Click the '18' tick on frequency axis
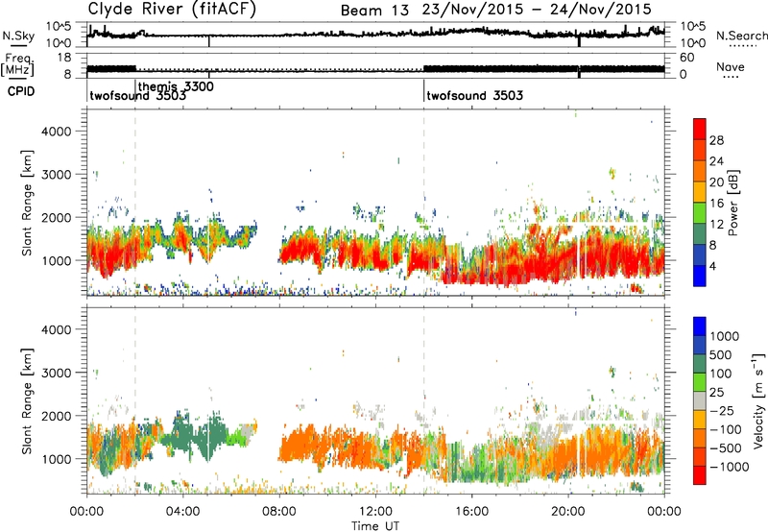This screenshot has height=532, width=768. point(64,58)
